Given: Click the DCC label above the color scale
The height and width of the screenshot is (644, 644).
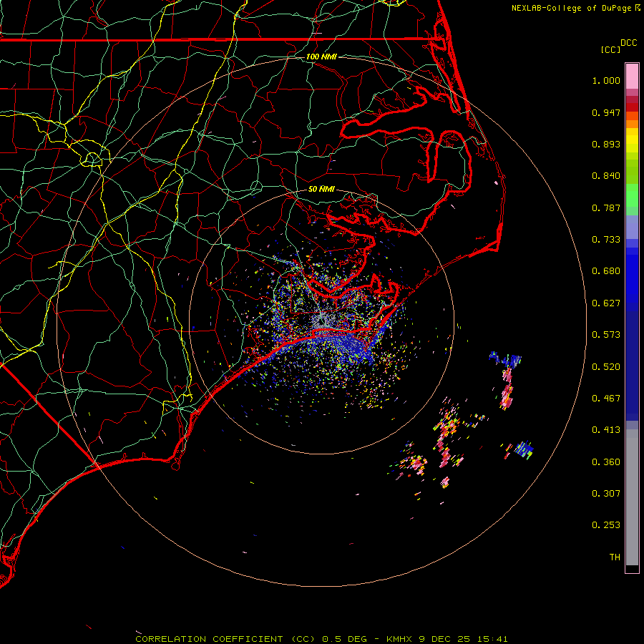Looking at the screenshot, I should [x=629, y=43].
